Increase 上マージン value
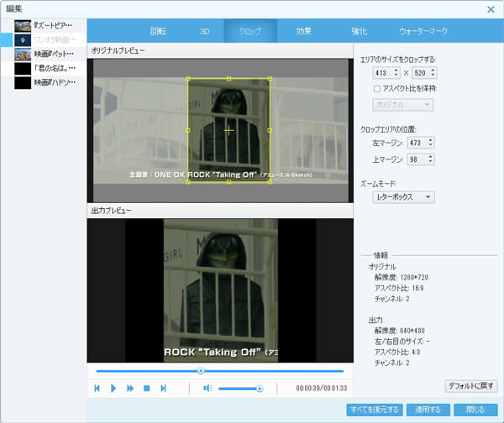 click(x=431, y=156)
